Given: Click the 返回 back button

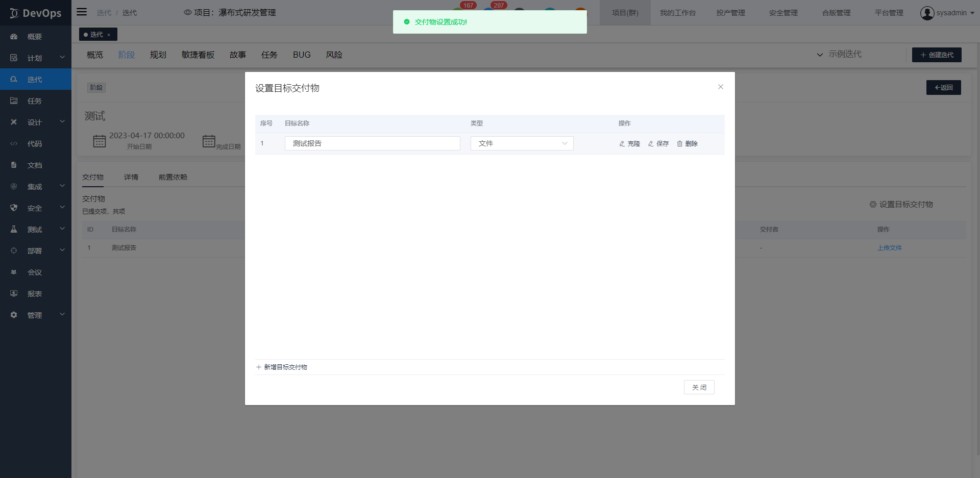Looking at the screenshot, I should [944, 87].
